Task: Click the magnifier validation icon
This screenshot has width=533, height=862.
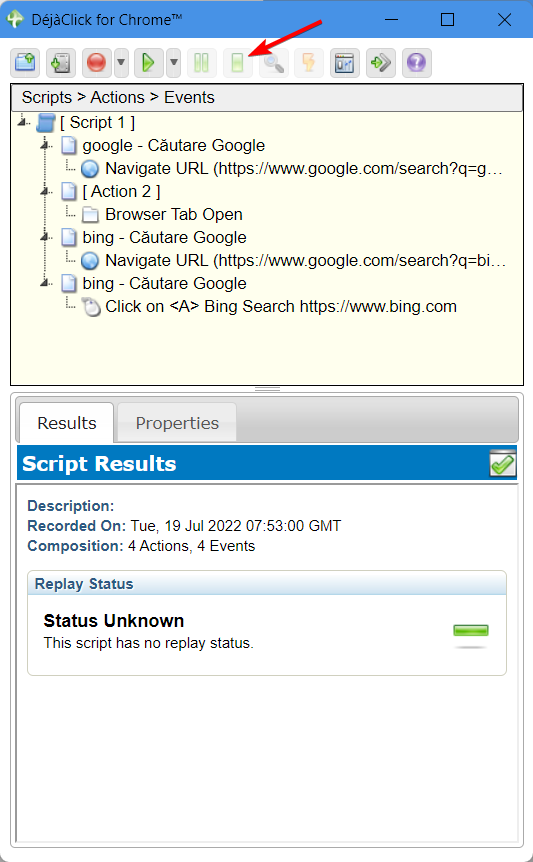Action: coord(273,63)
